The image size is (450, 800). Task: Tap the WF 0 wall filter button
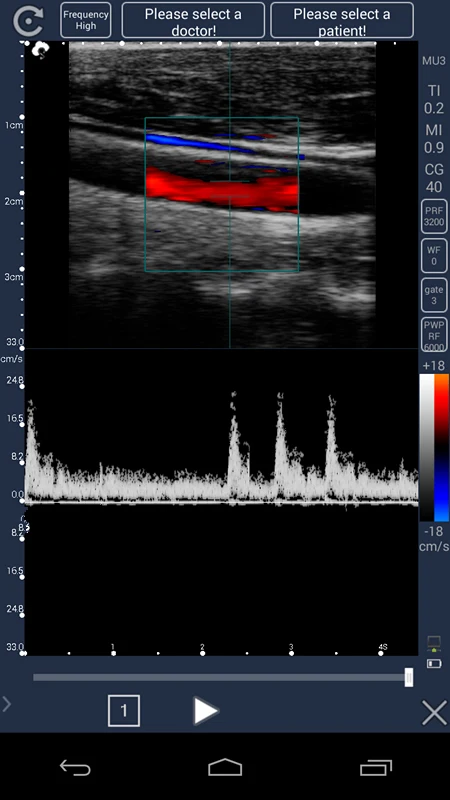click(x=434, y=256)
